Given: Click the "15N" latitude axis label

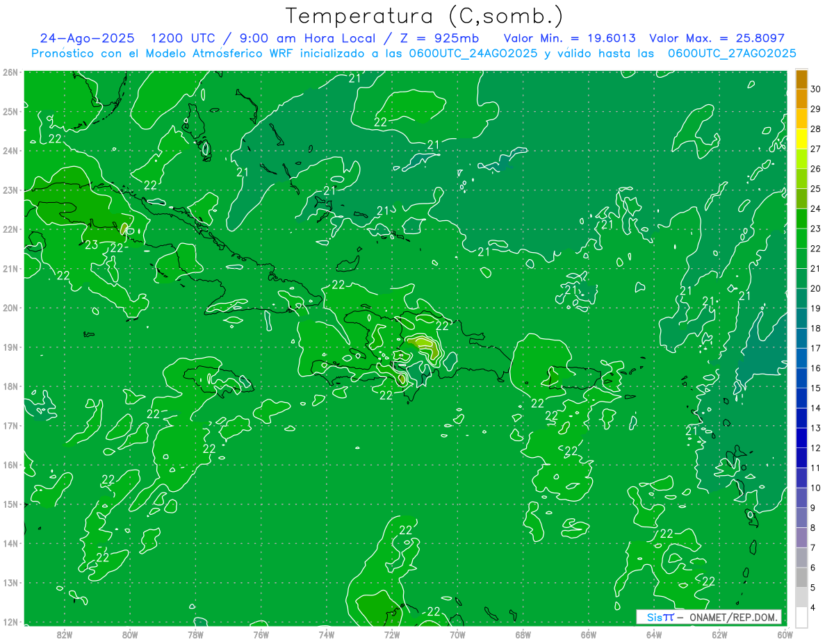Looking at the screenshot, I should pos(10,504).
